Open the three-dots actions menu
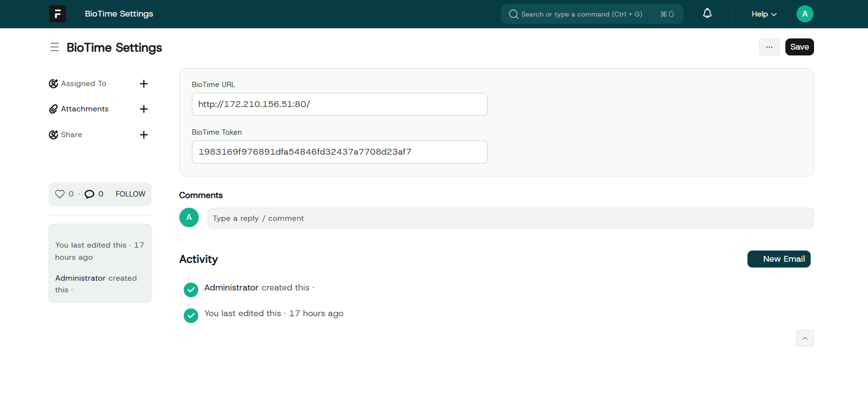Viewport: 868px width, 395px height. pos(769,47)
